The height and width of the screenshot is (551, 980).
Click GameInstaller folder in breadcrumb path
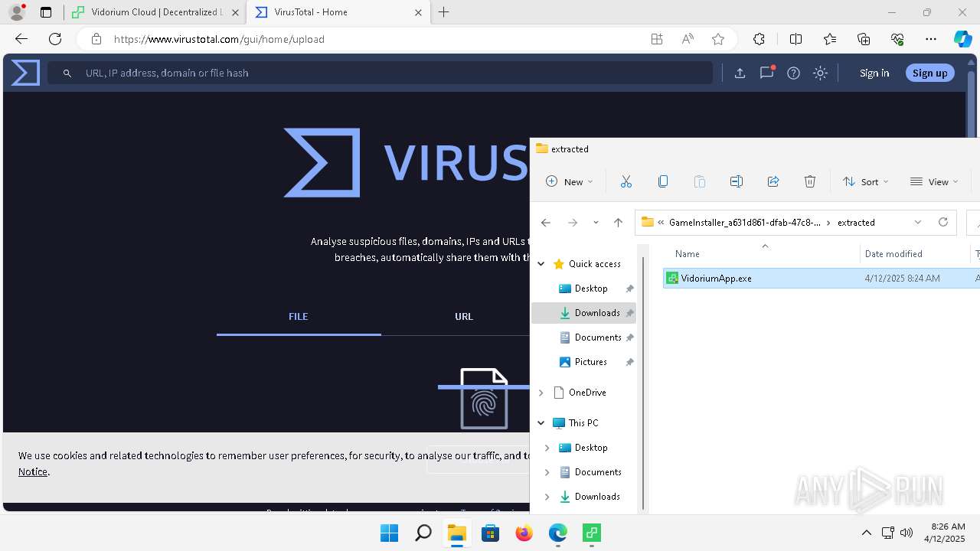click(x=744, y=223)
